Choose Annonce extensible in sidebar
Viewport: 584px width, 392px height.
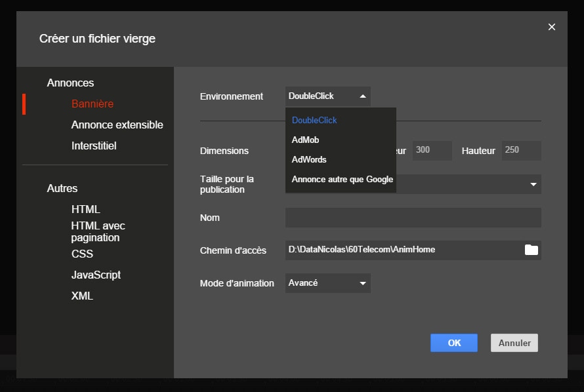pyautogui.click(x=117, y=125)
